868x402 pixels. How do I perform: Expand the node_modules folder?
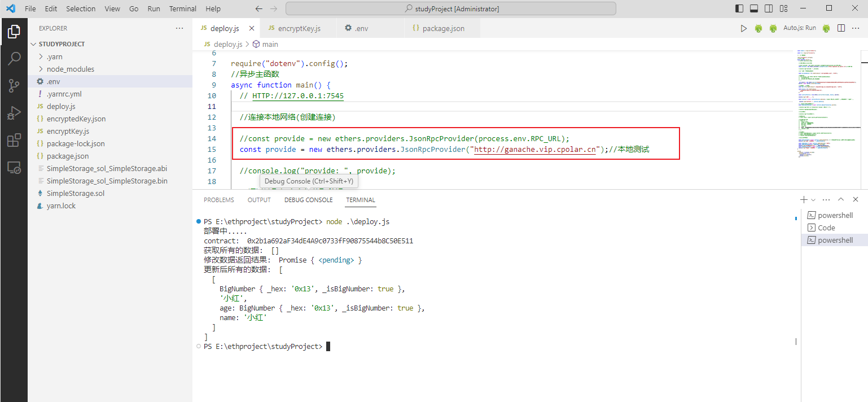click(x=110, y=69)
